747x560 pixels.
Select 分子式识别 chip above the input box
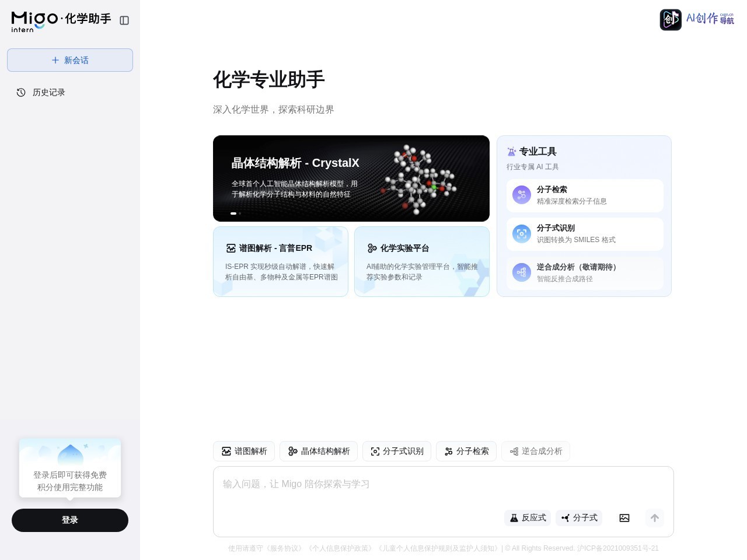pos(397,452)
